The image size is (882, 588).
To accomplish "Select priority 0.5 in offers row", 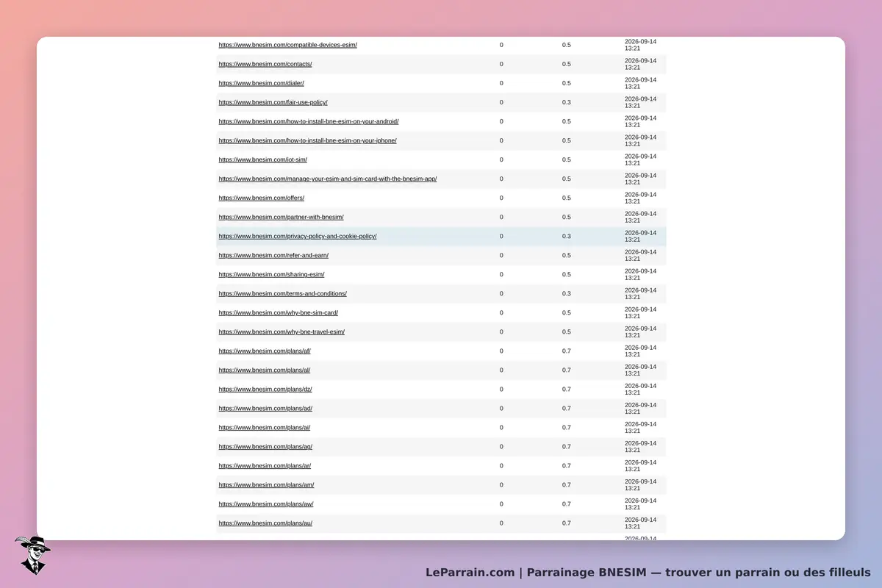I will pos(566,198).
